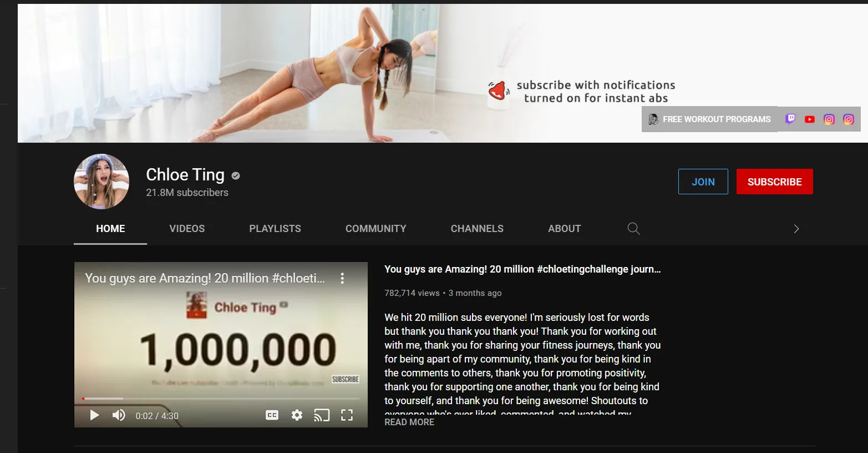
Task: Seek along the video progress bar
Action: coord(221,399)
